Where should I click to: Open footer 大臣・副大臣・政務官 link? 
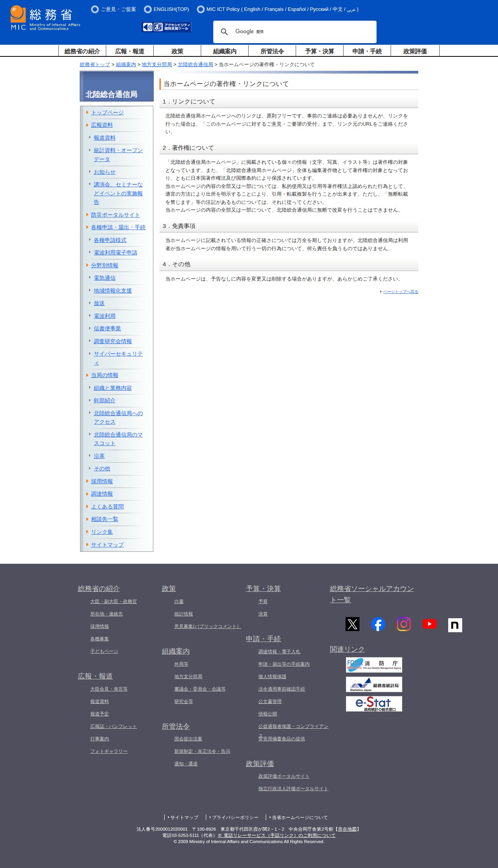[x=114, y=601]
